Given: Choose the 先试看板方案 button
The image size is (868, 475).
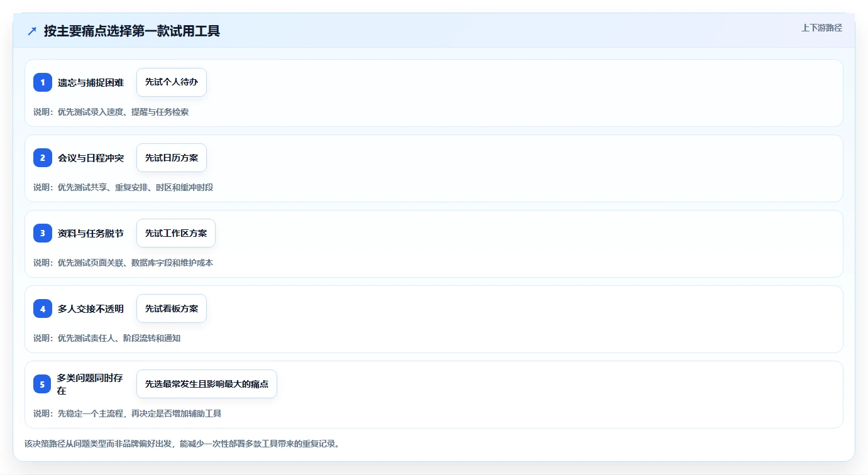Looking at the screenshot, I should click(x=172, y=308).
